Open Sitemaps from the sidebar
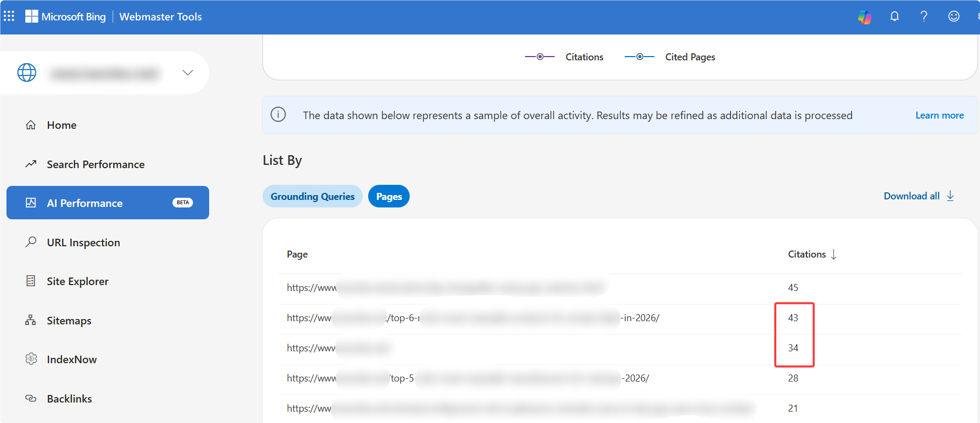Image resolution: width=980 pixels, height=423 pixels. coord(69,321)
